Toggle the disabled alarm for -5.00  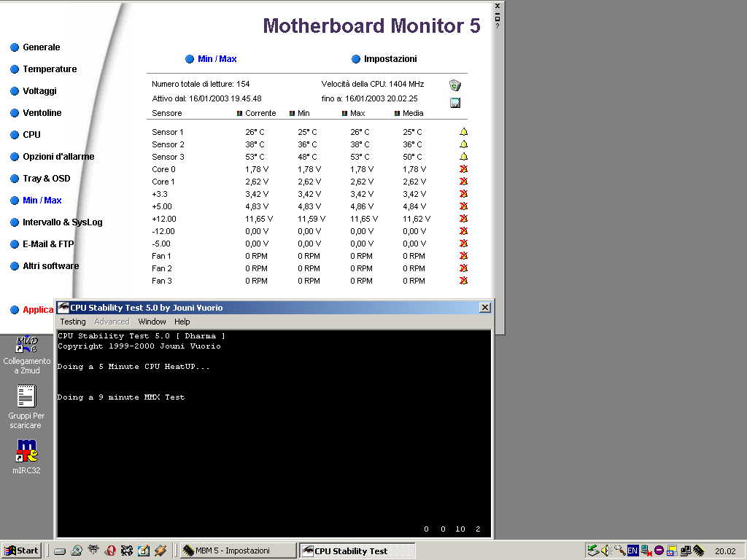[463, 244]
